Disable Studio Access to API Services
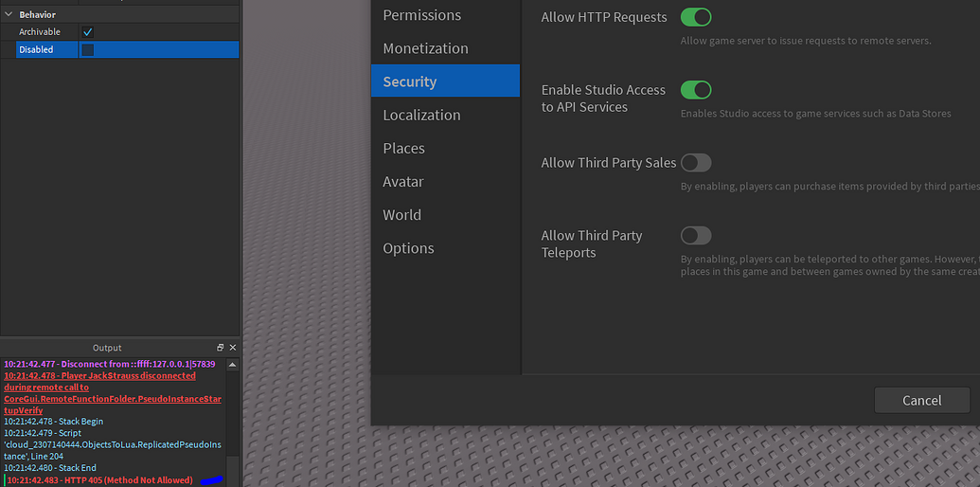Screen dimensions: 980x487 (696, 90)
